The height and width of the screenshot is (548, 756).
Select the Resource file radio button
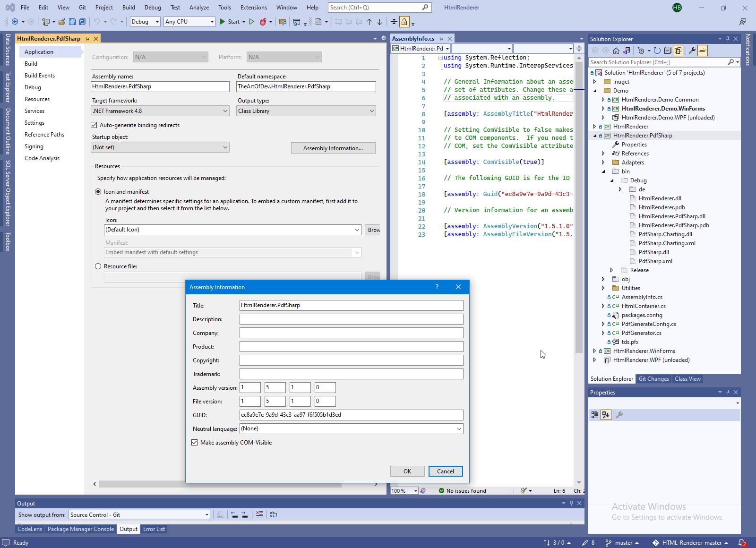click(x=98, y=266)
